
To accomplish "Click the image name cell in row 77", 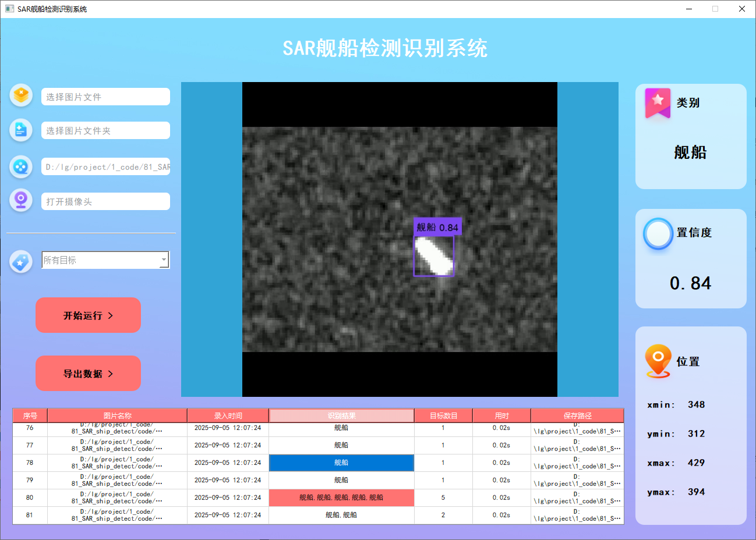I will (x=117, y=445).
